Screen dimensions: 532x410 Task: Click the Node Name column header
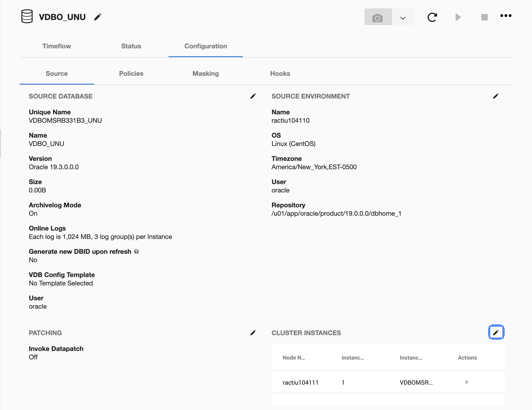point(294,357)
